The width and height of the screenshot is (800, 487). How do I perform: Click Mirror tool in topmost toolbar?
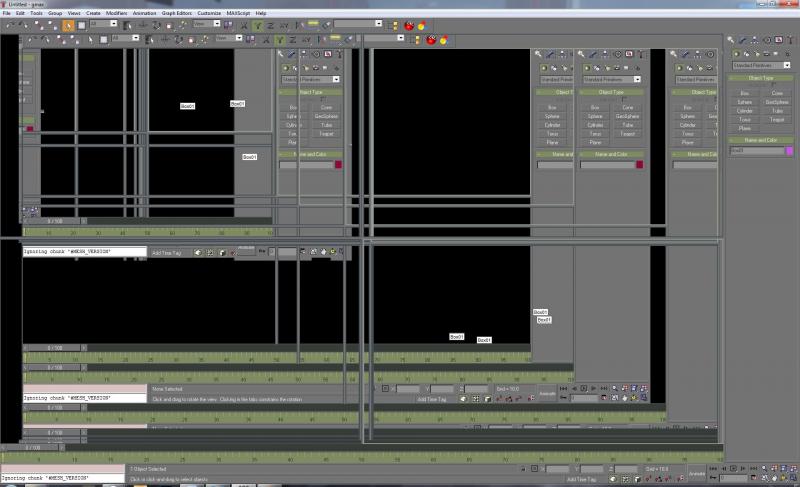click(299, 25)
